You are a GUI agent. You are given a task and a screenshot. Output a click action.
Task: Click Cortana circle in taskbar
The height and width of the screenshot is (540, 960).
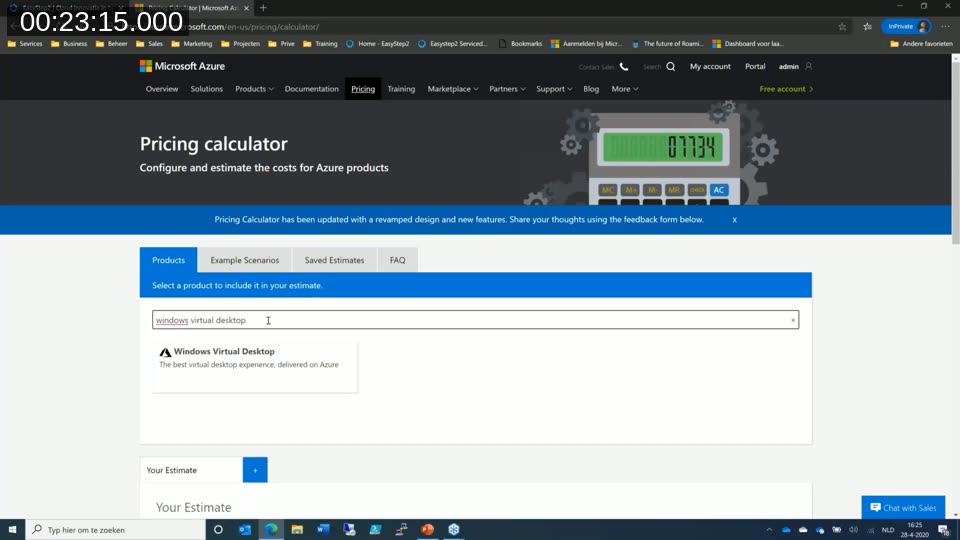tap(218, 530)
